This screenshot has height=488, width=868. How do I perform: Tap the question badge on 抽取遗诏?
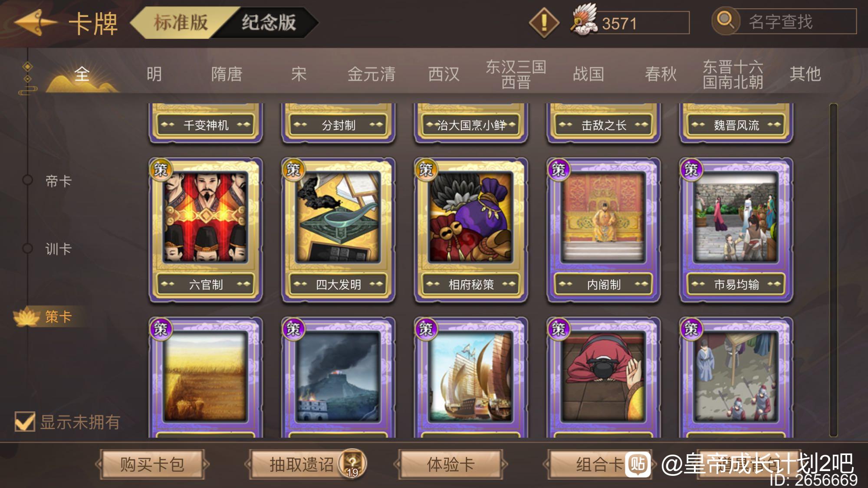353,463
